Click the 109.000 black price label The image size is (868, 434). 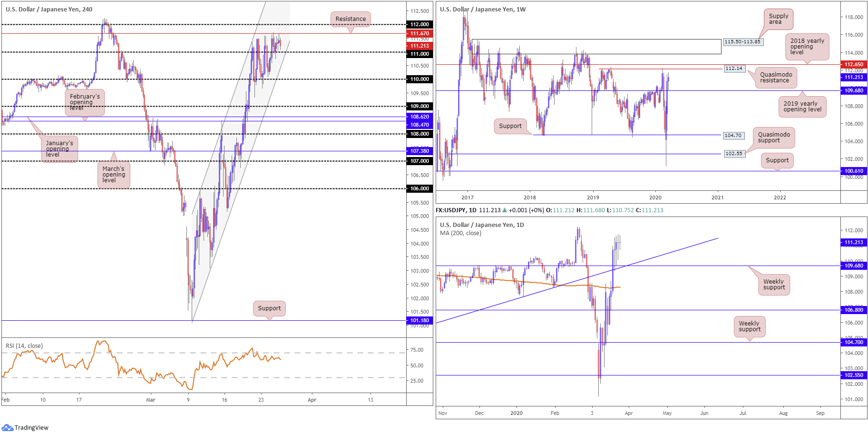point(419,106)
